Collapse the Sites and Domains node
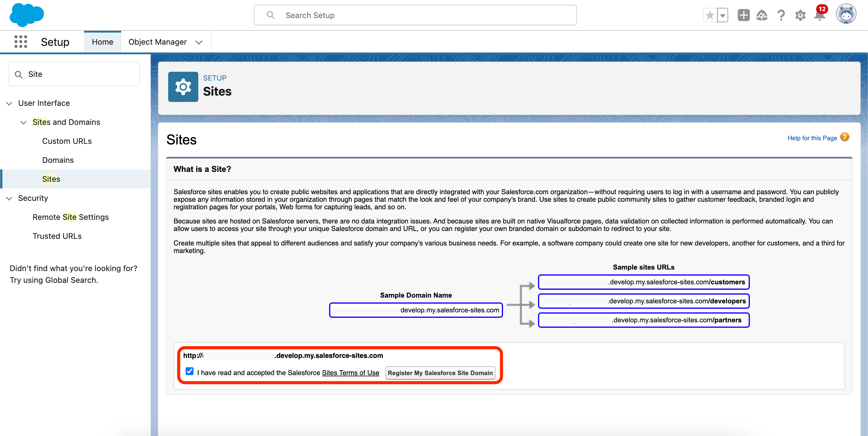 (x=24, y=122)
